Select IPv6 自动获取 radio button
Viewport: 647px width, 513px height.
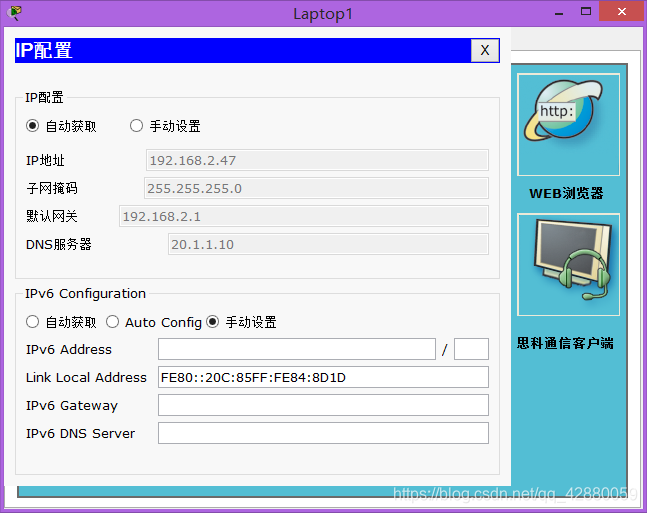[32, 322]
